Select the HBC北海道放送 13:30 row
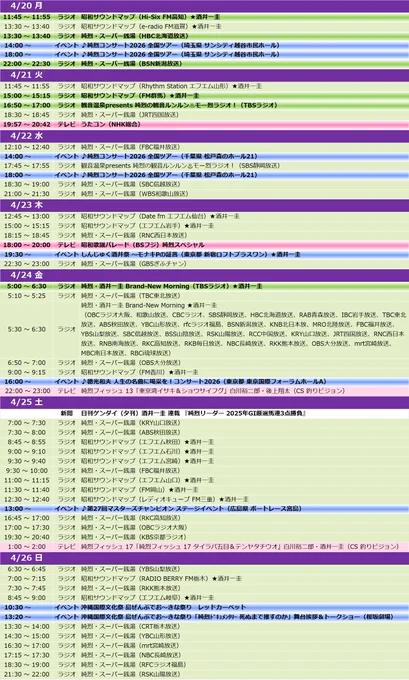The image size is (409, 680). tap(204, 36)
